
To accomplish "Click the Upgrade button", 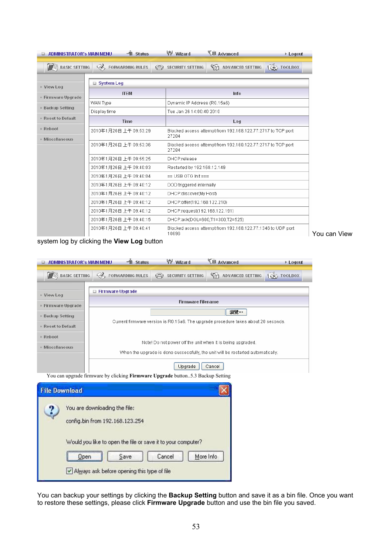I will (187, 366).
